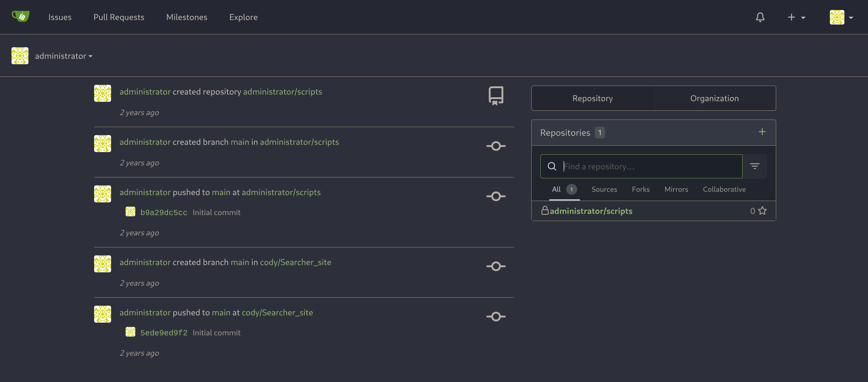Open the notifications bell
This screenshot has height=382, width=868.
point(760,17)
